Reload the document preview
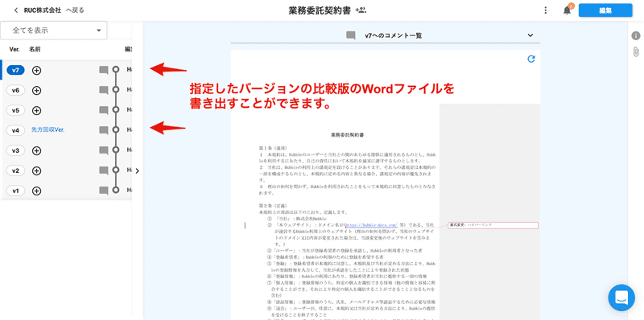Viewport: 644px width, 320px height. click(x=531, y=59)
